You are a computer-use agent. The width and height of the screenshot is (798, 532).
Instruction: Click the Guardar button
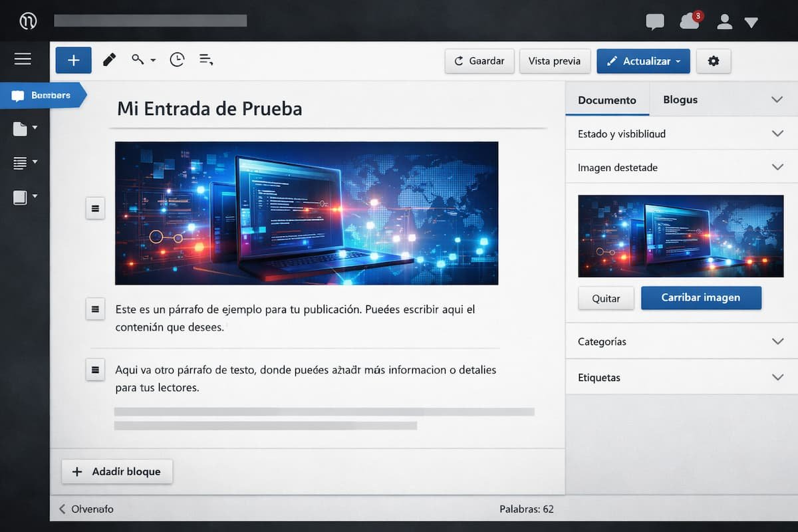click(x=479, y=61)
